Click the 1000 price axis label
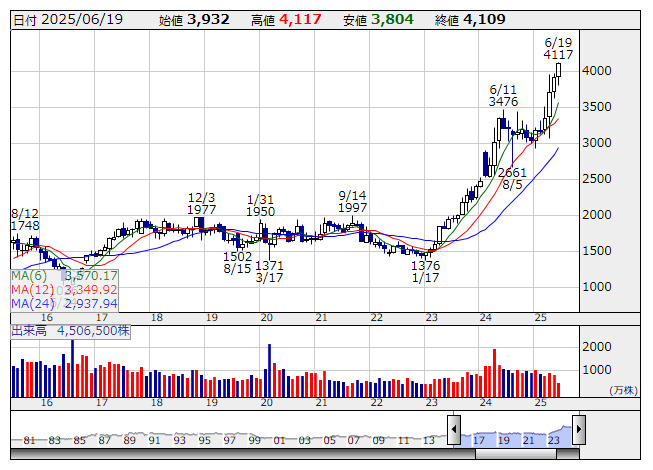Image resolution: width=653 pixels, height=470 pixels. (x=596, y=286)
